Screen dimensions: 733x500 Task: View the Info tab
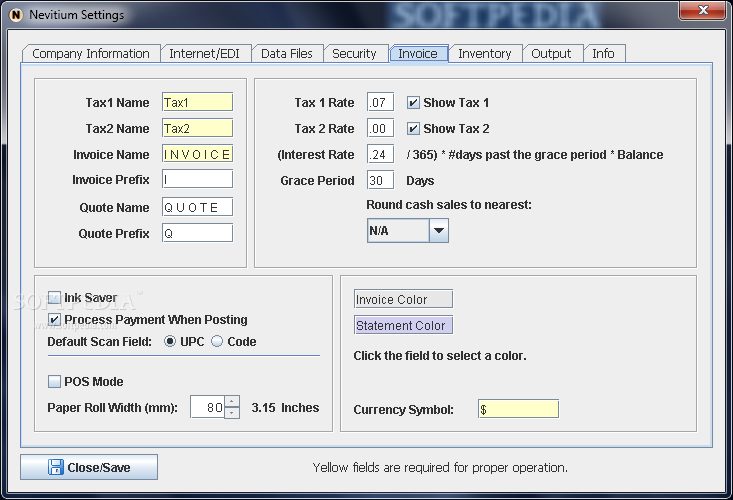[x=604, y=54]
